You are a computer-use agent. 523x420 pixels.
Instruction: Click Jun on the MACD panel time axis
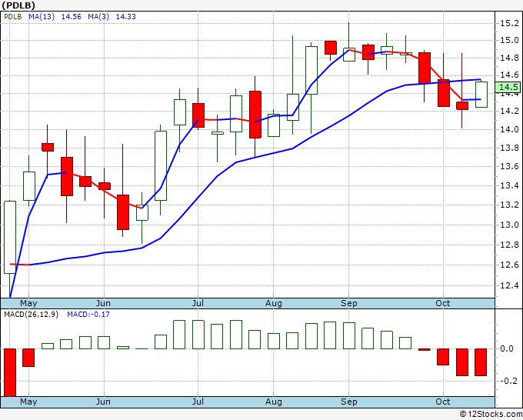103,402
